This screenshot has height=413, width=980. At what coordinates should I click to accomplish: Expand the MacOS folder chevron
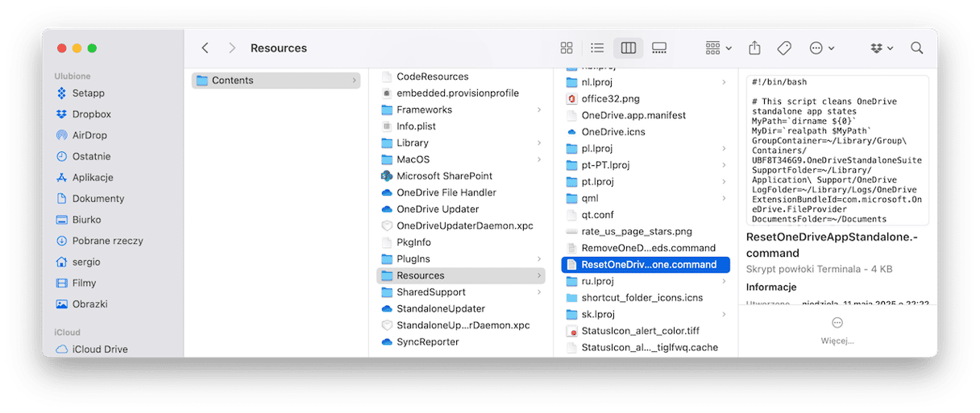coord(538,159)
